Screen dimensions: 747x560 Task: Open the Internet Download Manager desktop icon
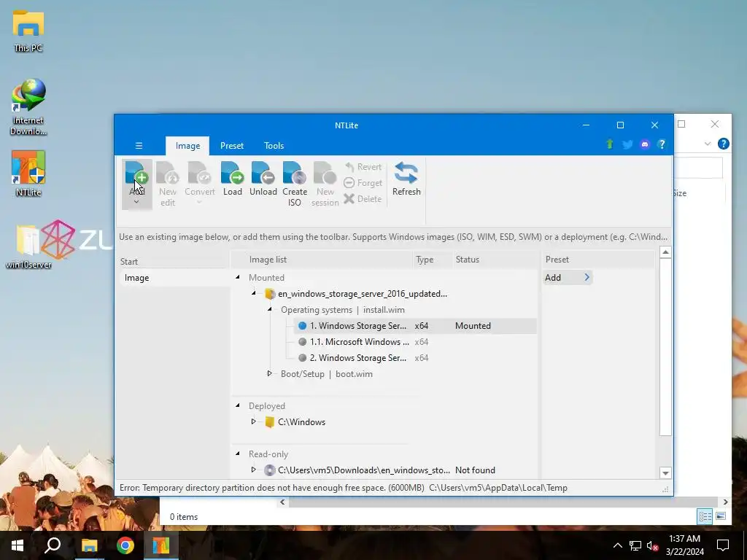[28, 107]
